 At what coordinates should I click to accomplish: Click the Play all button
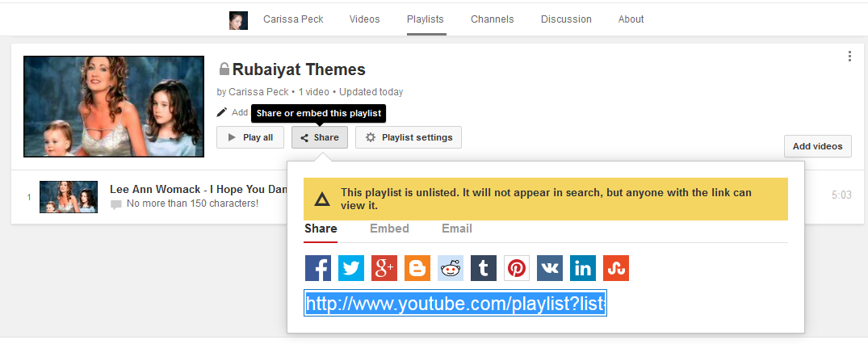tap(250, 137)
